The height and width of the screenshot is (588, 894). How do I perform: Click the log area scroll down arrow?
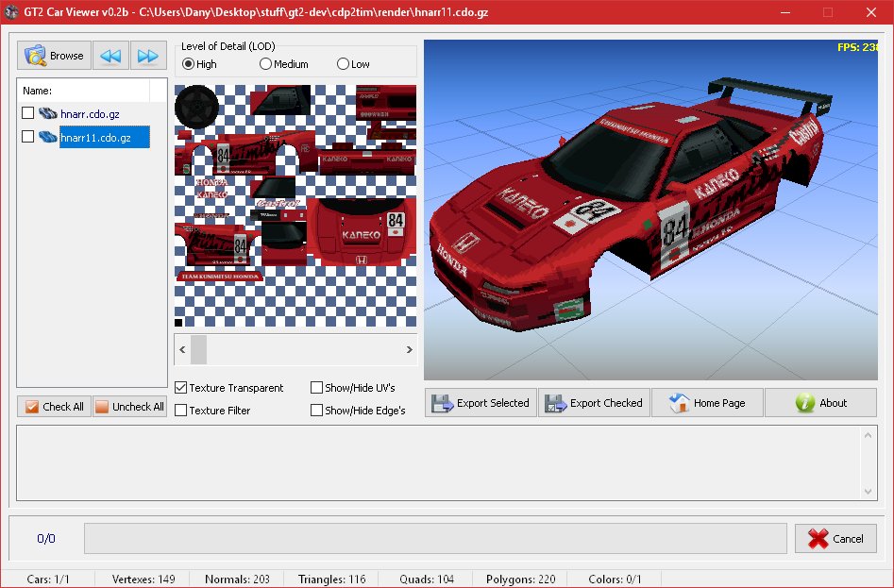point(868,492)
